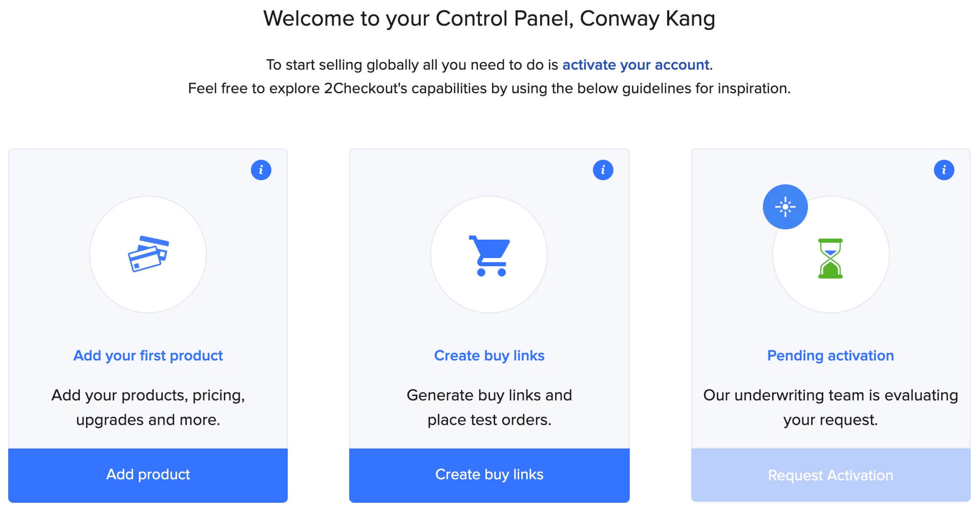Click the 'To start selling globally' sentence

412,65
